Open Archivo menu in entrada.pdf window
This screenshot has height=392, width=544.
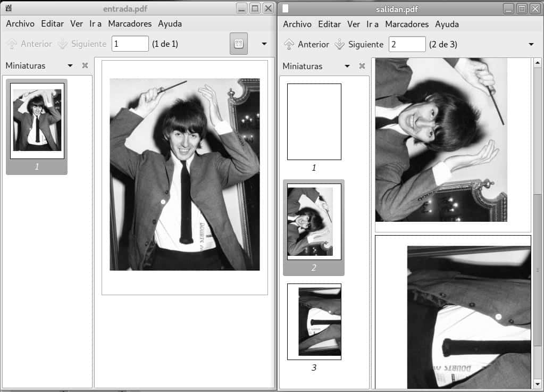pos(20,23)
